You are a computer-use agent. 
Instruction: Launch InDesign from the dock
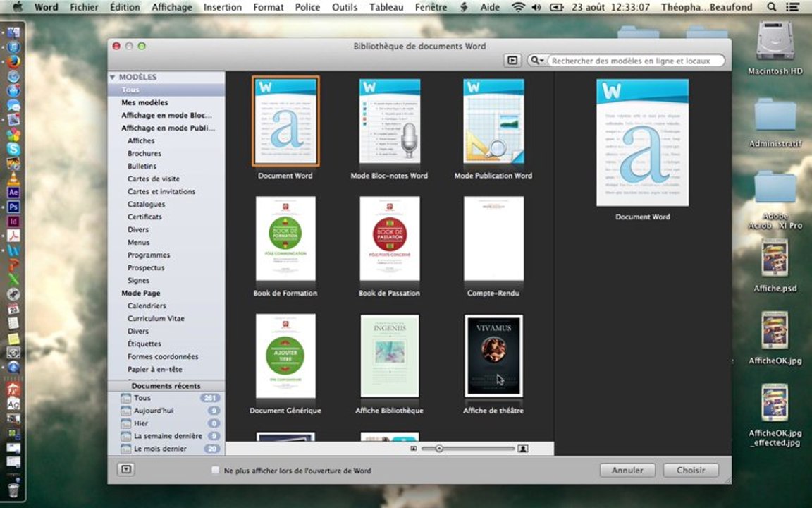13,222
